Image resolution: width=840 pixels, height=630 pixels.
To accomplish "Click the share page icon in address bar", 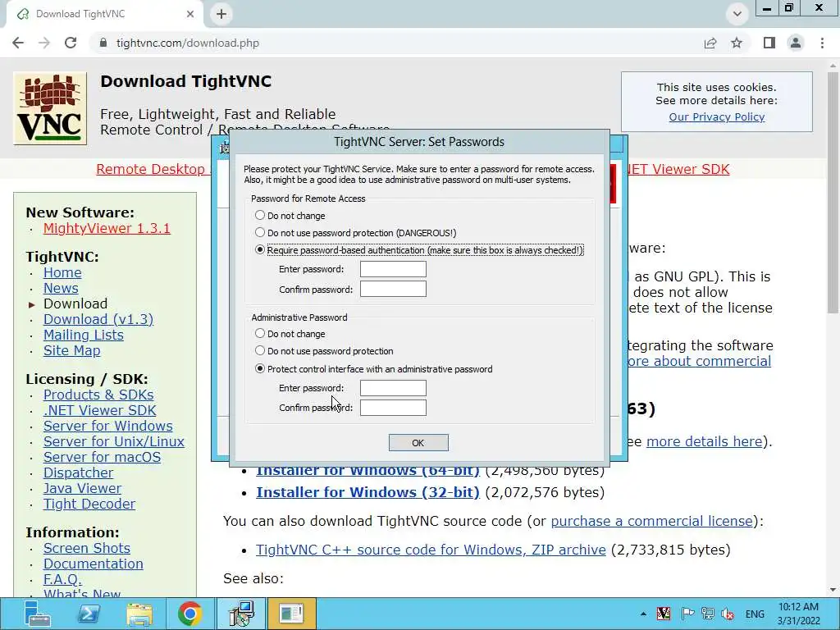I will 710,43.
